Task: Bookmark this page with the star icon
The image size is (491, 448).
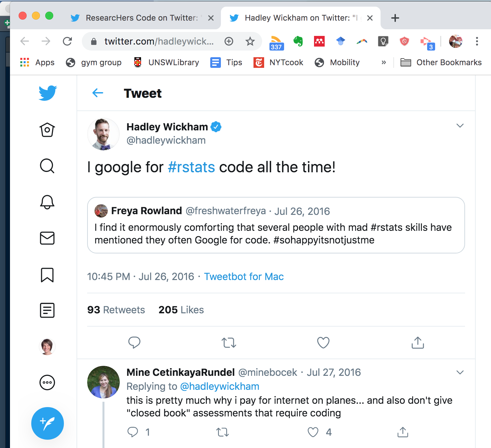Action: point(250,41)
